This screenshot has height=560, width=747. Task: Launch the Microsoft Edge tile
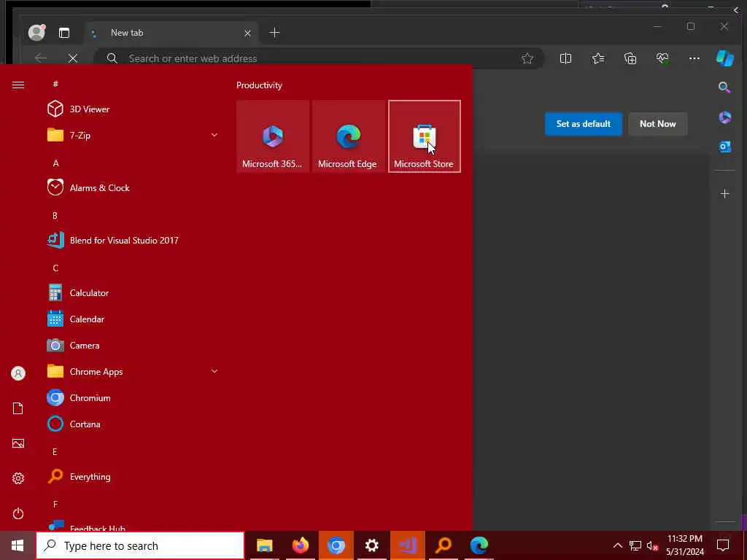[x=348, y=136]
